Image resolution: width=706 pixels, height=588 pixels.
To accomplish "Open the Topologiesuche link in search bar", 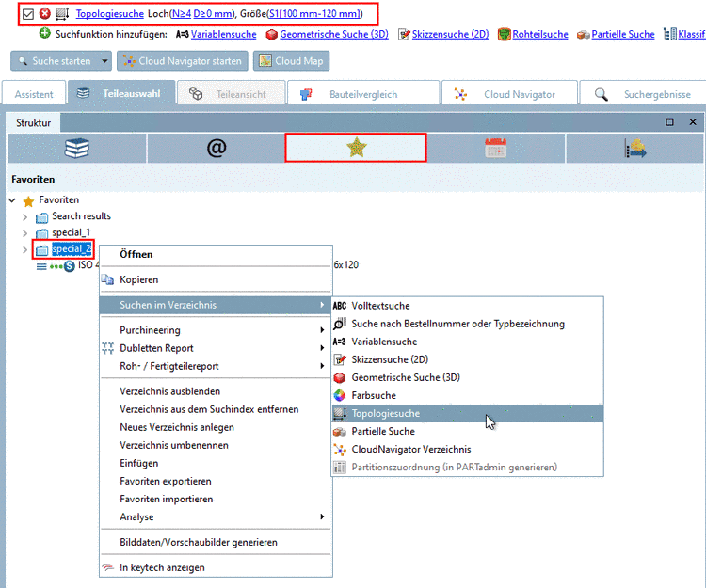I will pos(109,14).
